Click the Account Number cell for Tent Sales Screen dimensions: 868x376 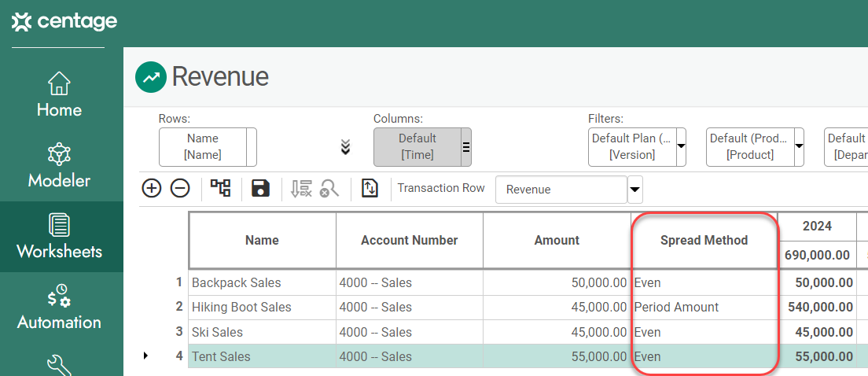[x=410, y=356]
